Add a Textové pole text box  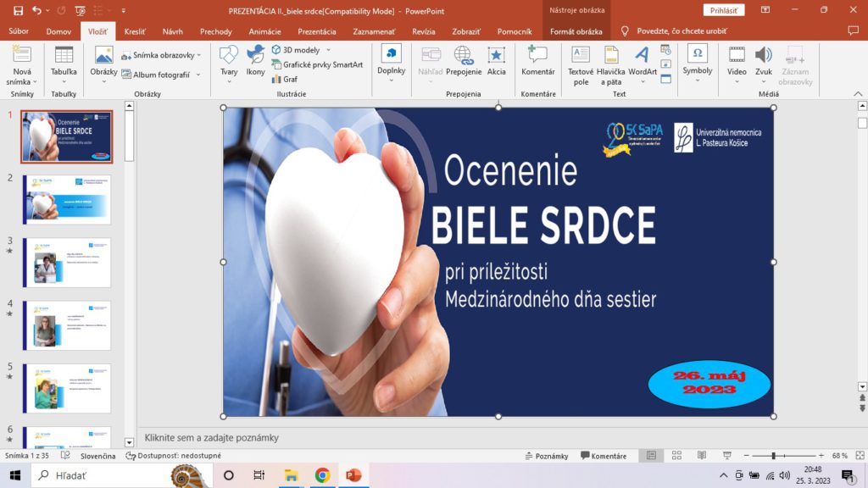[x=581, y=64]
